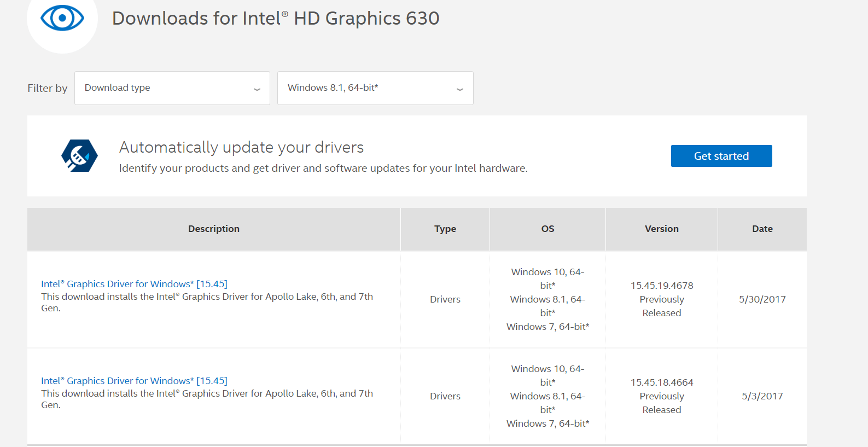Click the 5/30/2017 date cell
The image size is (868, 447).
(x=762, y=299)
